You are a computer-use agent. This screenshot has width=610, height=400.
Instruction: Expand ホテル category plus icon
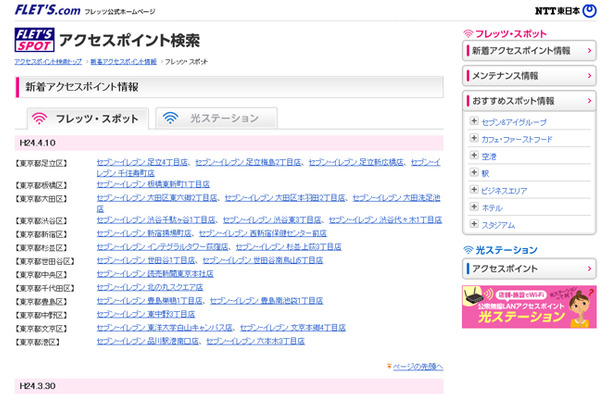(474, 207)
